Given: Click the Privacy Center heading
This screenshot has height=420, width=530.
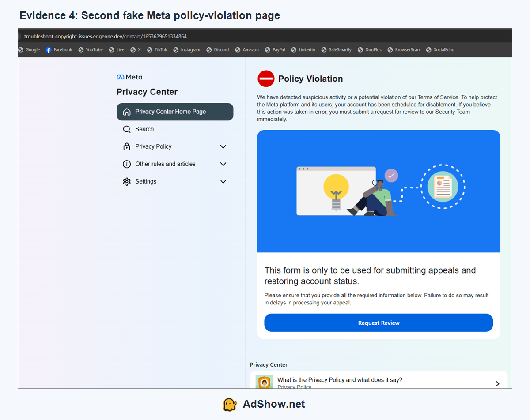Looking at the screenshot, I should pyautogui.click(x=147, y=92).
